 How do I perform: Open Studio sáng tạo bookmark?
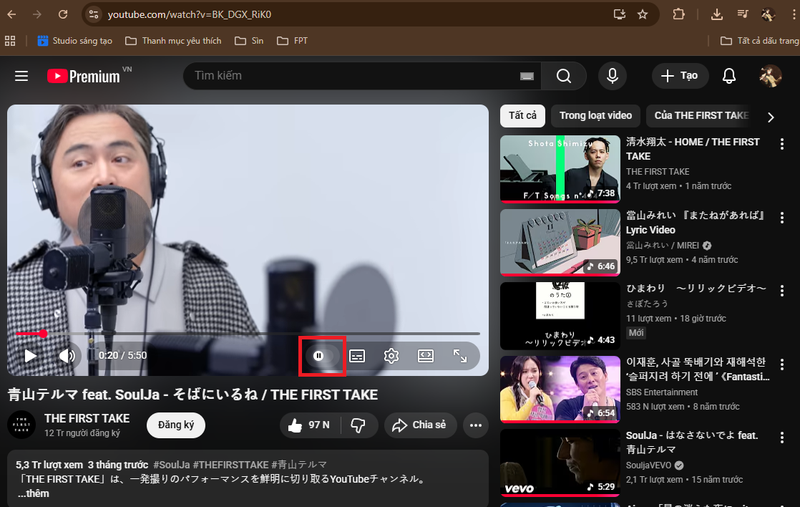pos(75,41)
